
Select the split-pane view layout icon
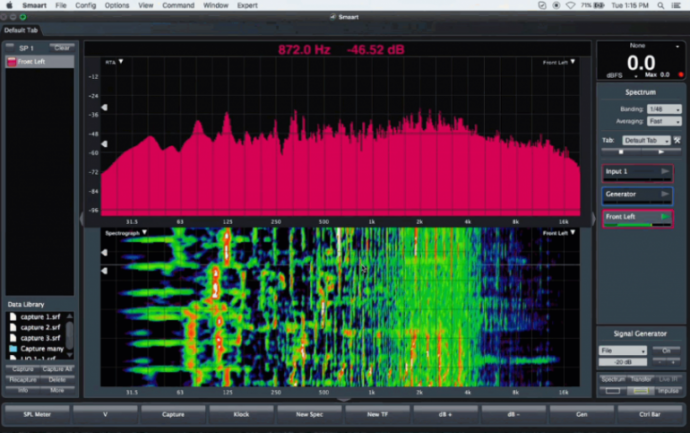639,390
